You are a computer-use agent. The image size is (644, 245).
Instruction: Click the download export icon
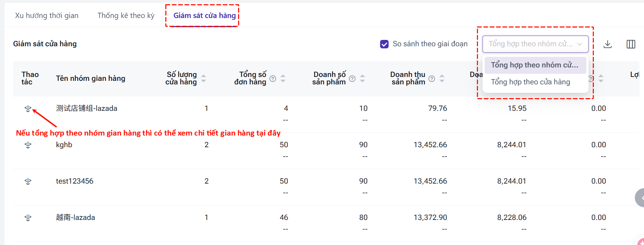coord(607,44)
